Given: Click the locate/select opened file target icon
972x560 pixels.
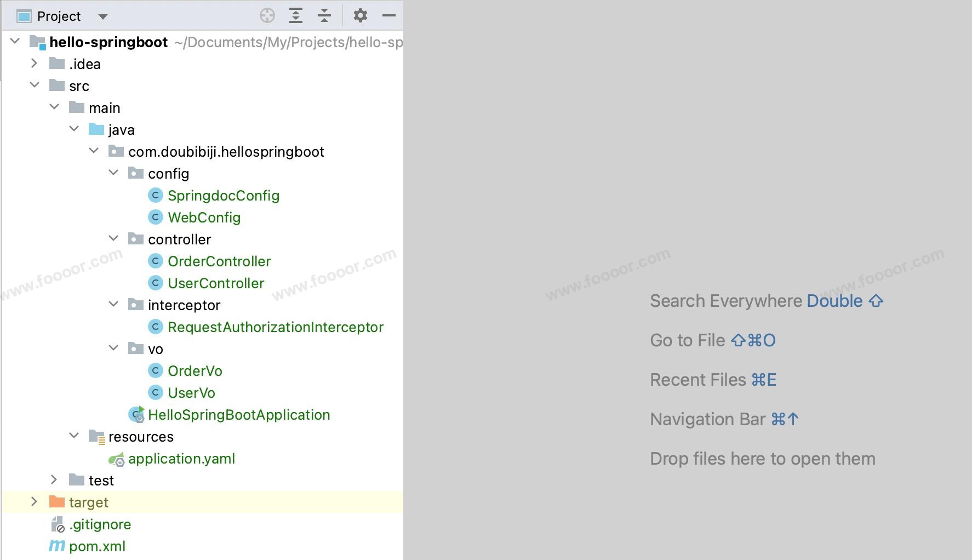Looking at the screenshot, I should pos(267,16).
